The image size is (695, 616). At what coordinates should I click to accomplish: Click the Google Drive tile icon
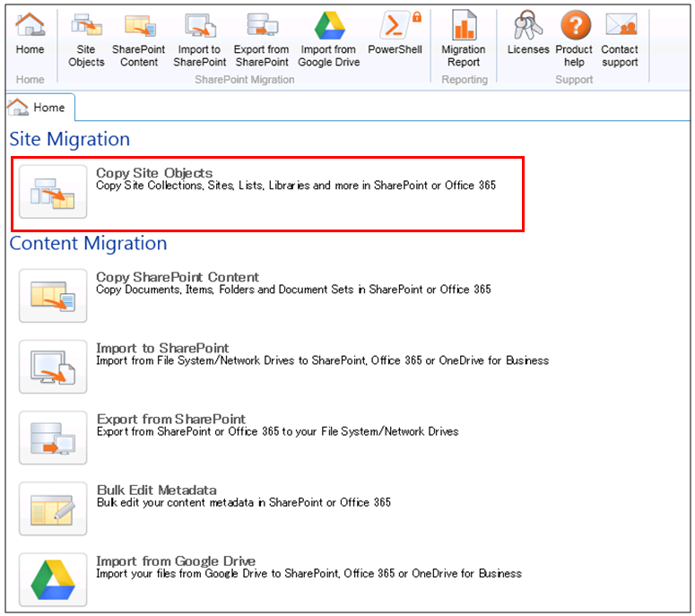pyautogui.click(x=53, y=579)
